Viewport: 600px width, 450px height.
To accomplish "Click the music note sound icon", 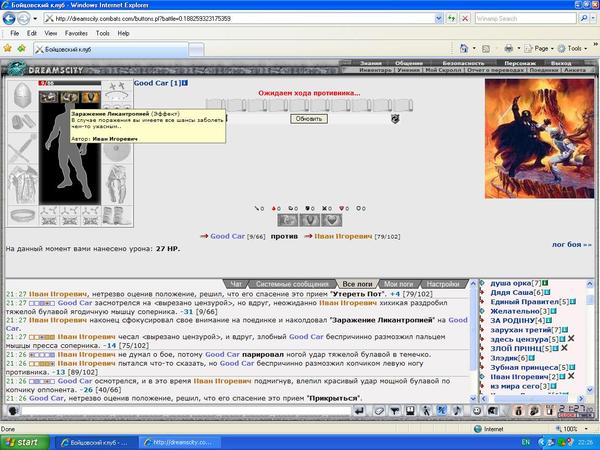I will pyautogui.click(x=457, y=411).
